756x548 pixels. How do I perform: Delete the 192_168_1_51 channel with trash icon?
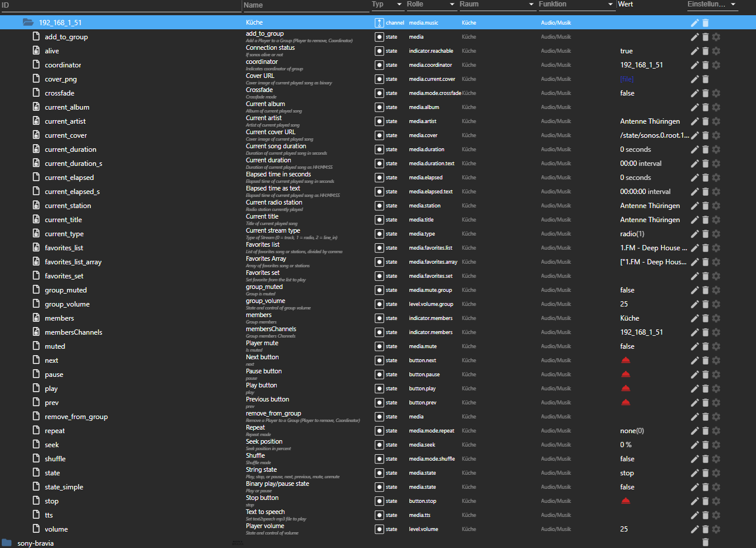click(x=706, y=23)
